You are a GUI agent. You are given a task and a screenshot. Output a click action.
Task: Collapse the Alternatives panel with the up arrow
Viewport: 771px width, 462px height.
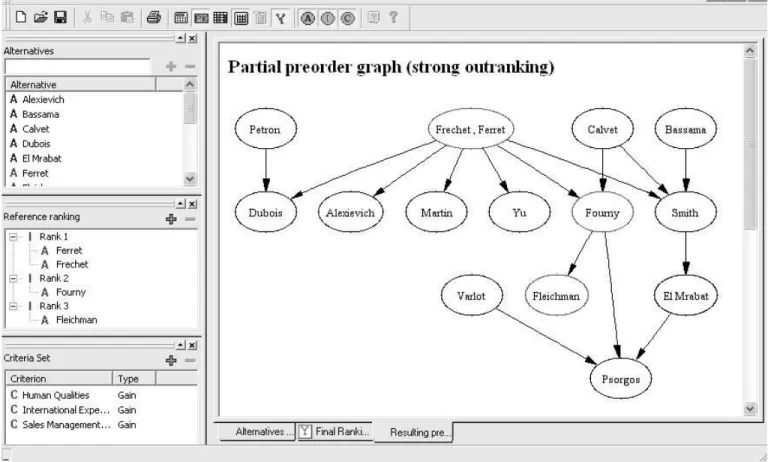[x=181, y=38]
